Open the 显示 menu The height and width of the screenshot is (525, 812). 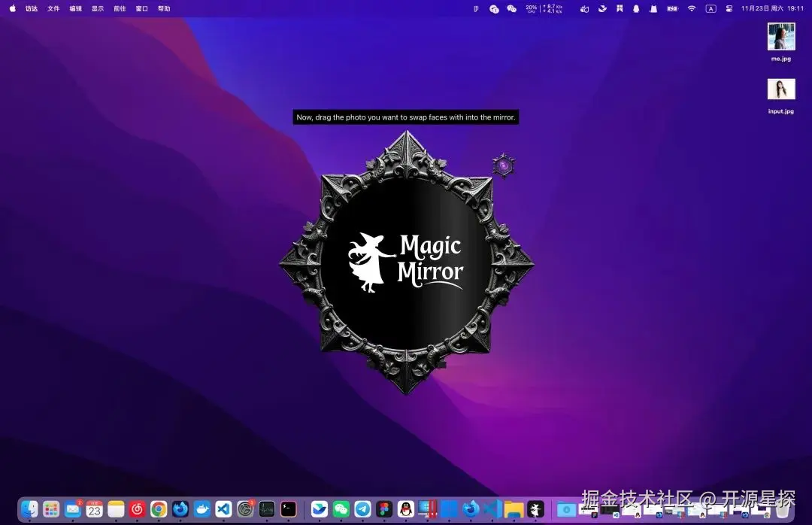click(98, 8)
